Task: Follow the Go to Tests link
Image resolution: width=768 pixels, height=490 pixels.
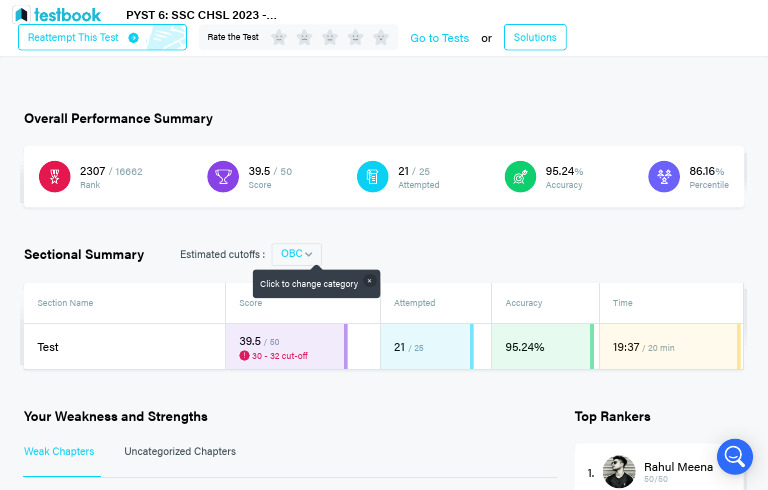Action: click(439, 38)
